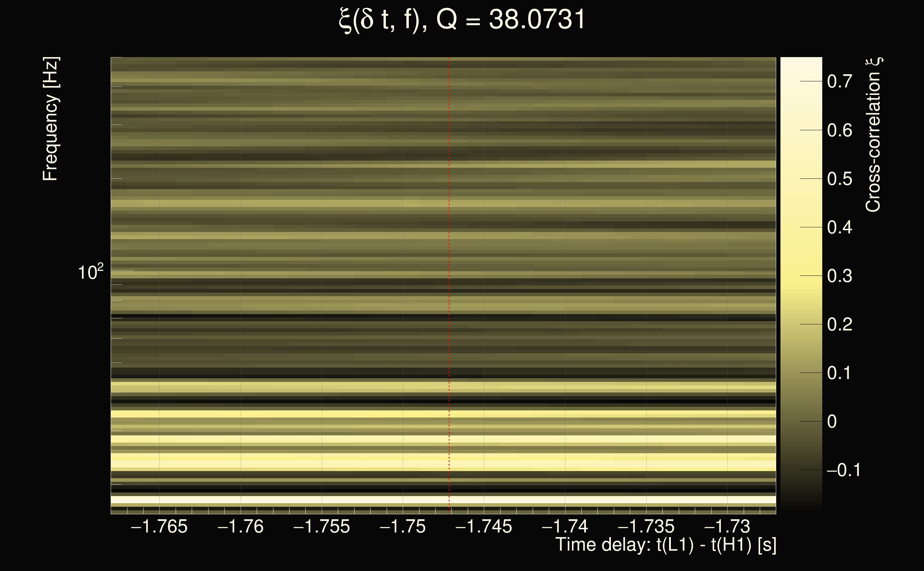Click the -1.765 tick label on time axis

159,526
